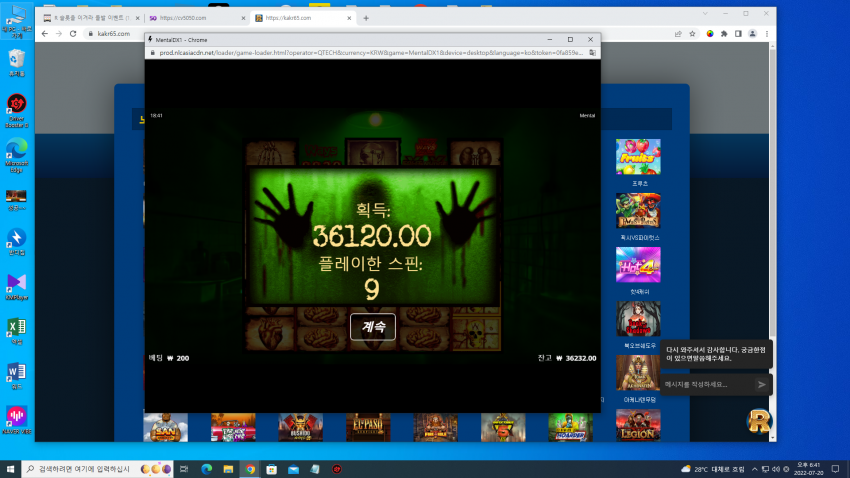Viewport: 850px width, 478px height.
Task: Click the colorful extension icon in Chrome toolbar
Action: pos(710,34)
